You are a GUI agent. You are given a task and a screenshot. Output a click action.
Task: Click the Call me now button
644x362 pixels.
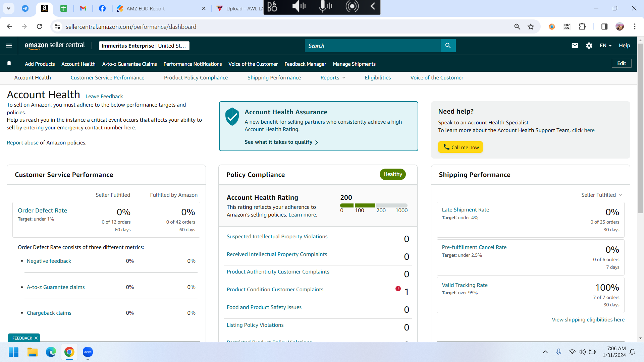click(x=461, y=147)
